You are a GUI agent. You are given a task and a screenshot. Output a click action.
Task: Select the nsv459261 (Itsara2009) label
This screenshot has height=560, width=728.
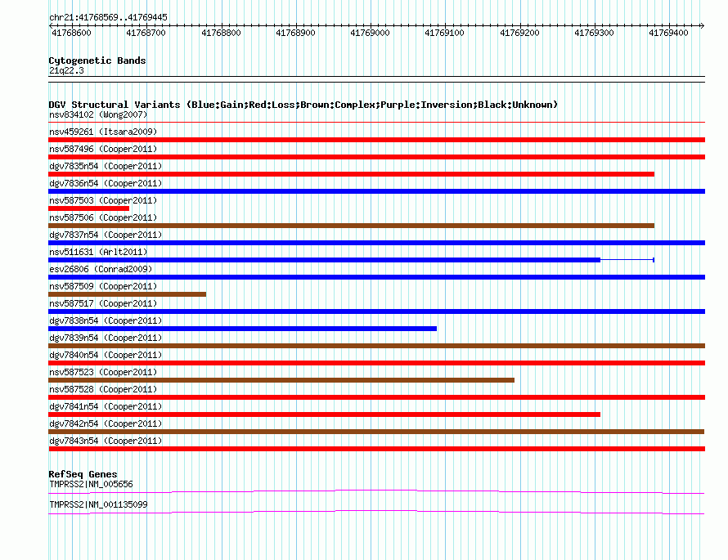103,132
